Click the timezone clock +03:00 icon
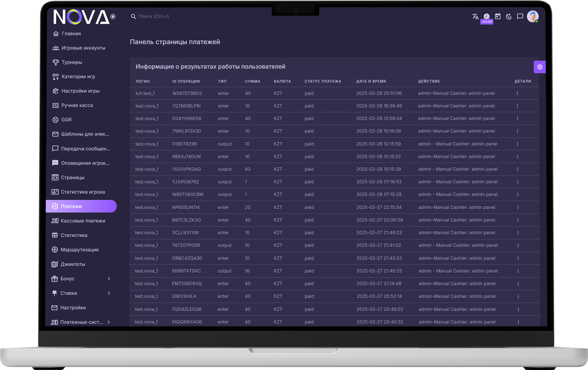The image size is (588, 370). (486, 17)
